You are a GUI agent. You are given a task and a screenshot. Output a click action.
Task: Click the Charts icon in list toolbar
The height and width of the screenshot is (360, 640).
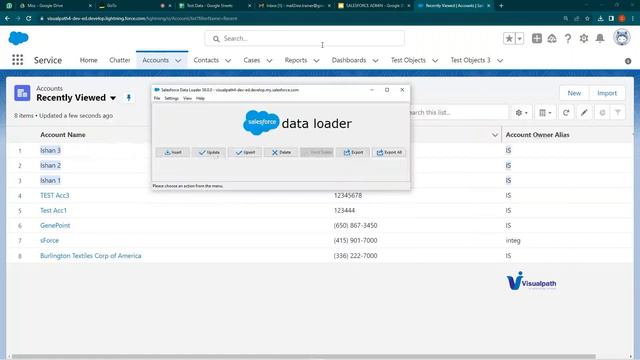[602, 113]
